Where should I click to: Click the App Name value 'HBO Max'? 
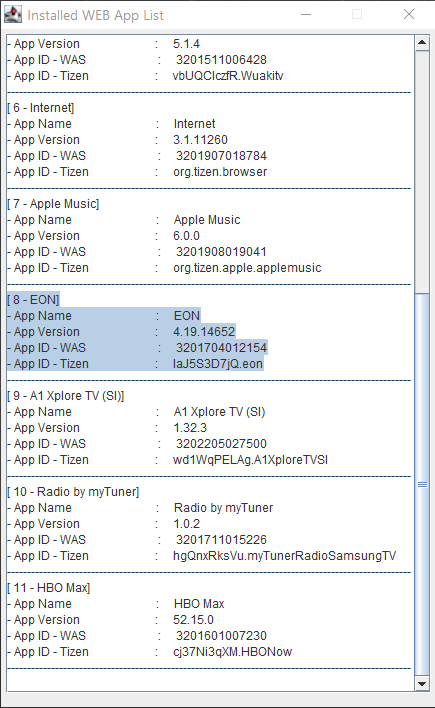pos(199,604)
